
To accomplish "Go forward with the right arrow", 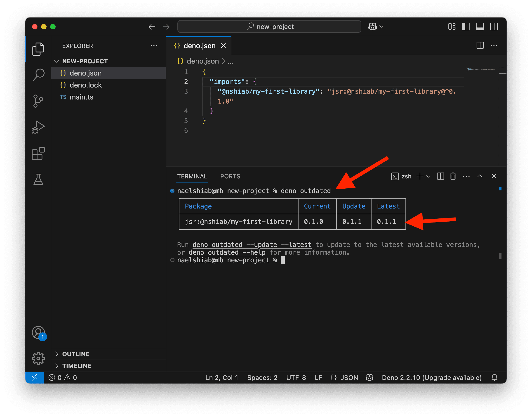I will (x=166, y=27).
